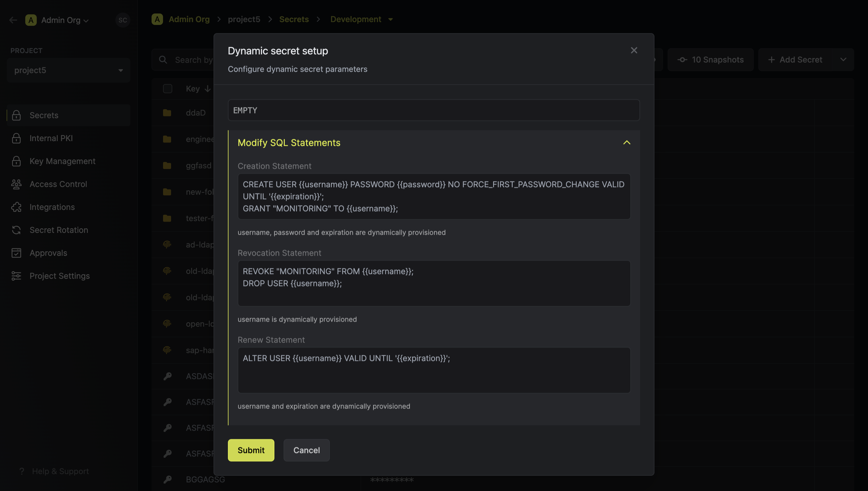The image size is (868, 491).
Task: Click the Admin Org A logo in breadcrumb
Action: (x=157, y=19)
